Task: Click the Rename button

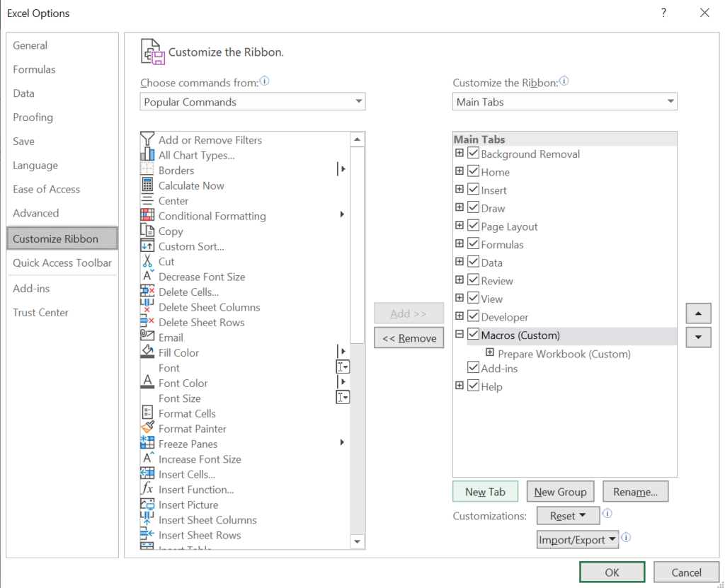Action: click(x=635, y=492)
